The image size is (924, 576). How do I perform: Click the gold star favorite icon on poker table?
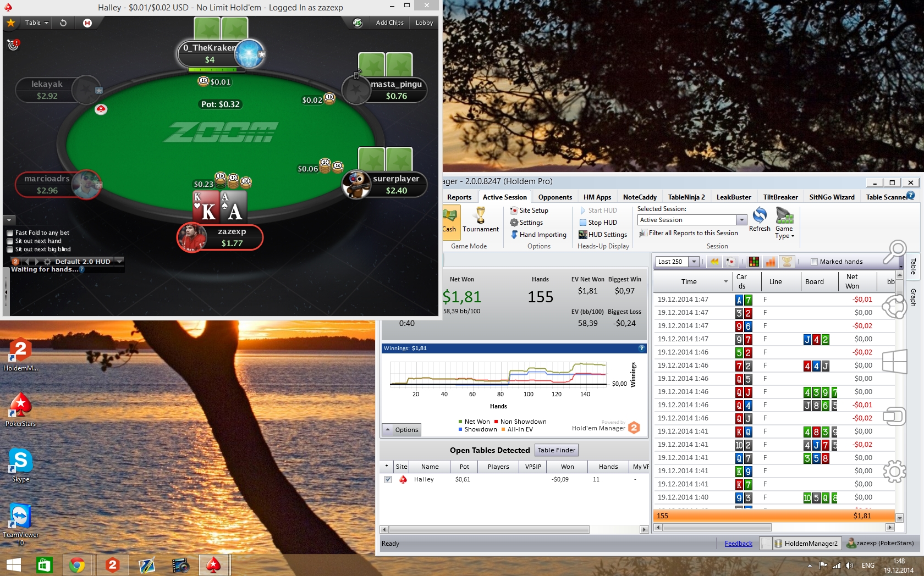click(10, 23)
